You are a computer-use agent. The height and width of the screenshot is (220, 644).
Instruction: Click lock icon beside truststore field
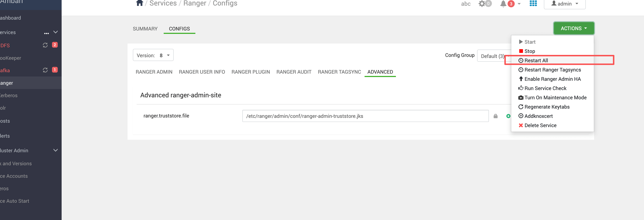coord(495,116)
